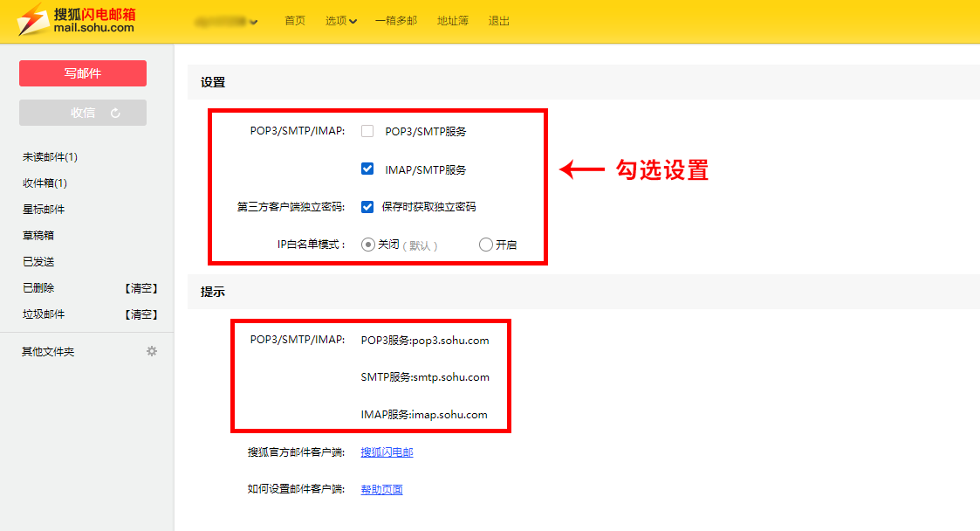Open 一箱多邮 in top navigation
Image resolution: width=980 pixels, height=531 pixels.
click(396, 21)
